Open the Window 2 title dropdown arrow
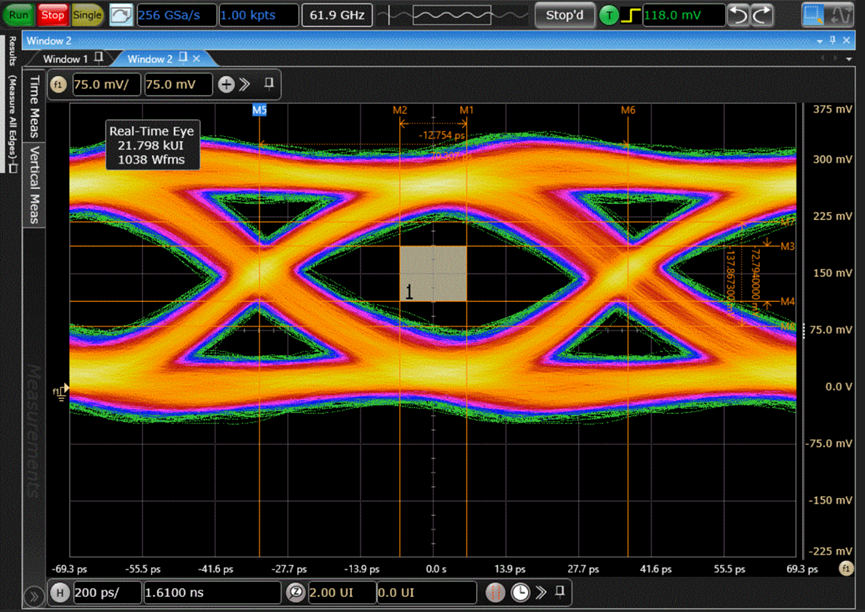This screenshot has width=865, height=612. 820,41
